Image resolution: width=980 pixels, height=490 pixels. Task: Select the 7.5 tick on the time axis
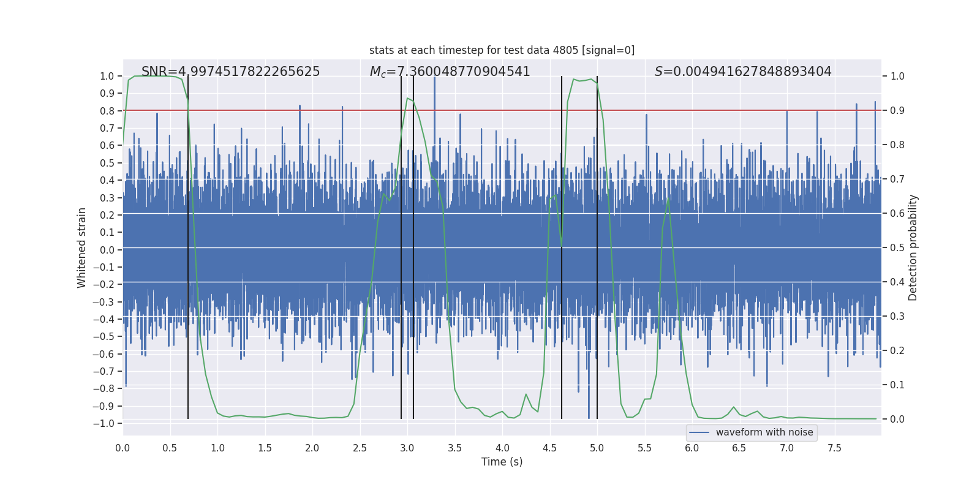[834, 448]
